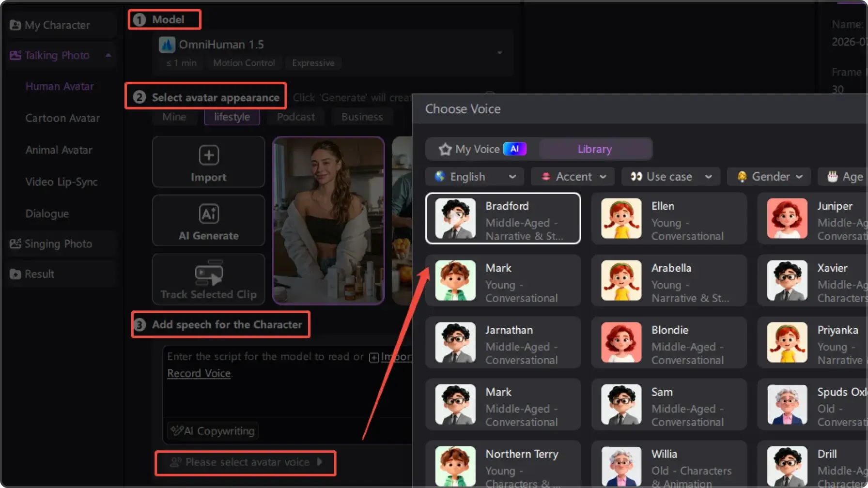This screenshot has height=488, width=868.
Task: Click the AI Generate avatar button
Action: [x=208, y=221]
